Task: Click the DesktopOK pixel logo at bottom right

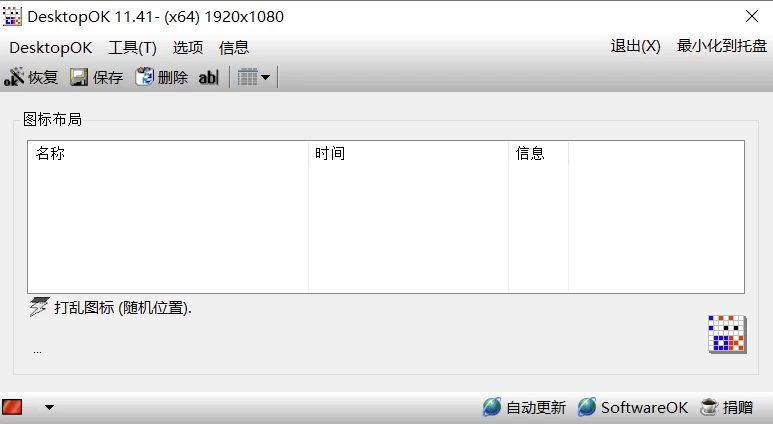Action: point(727,334)
